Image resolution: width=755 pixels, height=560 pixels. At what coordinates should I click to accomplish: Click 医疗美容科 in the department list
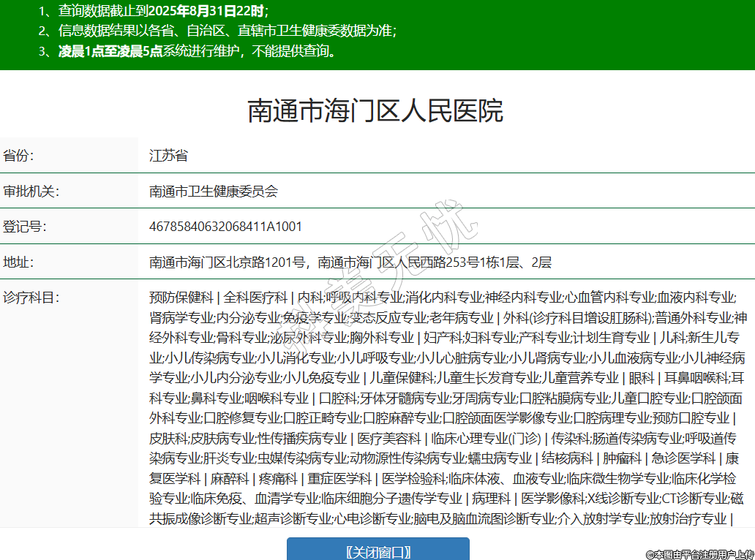coord(390,439)
